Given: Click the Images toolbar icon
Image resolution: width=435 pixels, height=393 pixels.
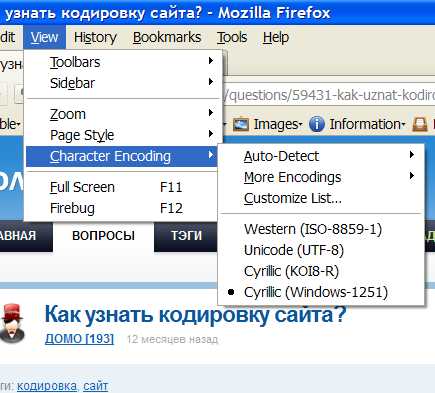Looking at the screenshot, I should [x=241, y=124].
